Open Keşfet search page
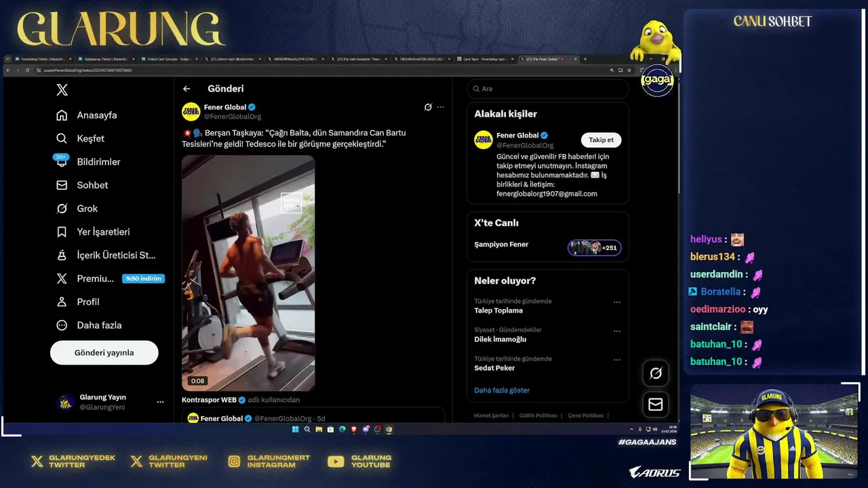868x488 pixels. tap(81, 138)
